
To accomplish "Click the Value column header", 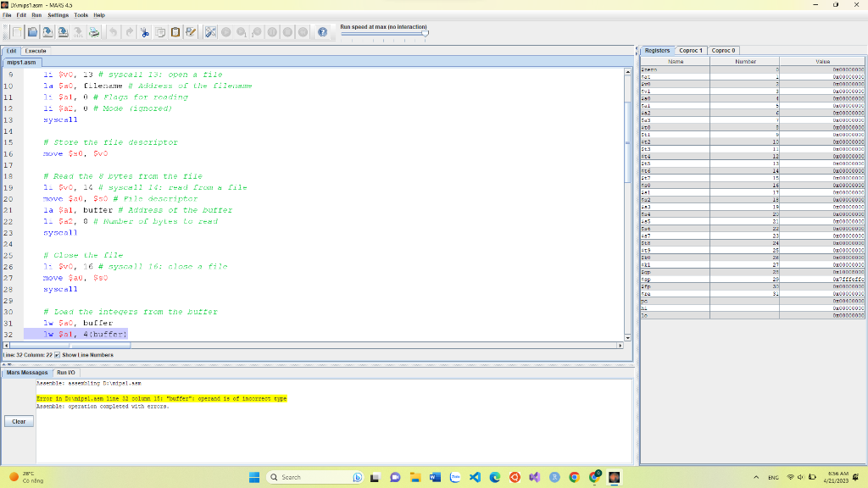I will pyautogui.click(x=822, y=61).
